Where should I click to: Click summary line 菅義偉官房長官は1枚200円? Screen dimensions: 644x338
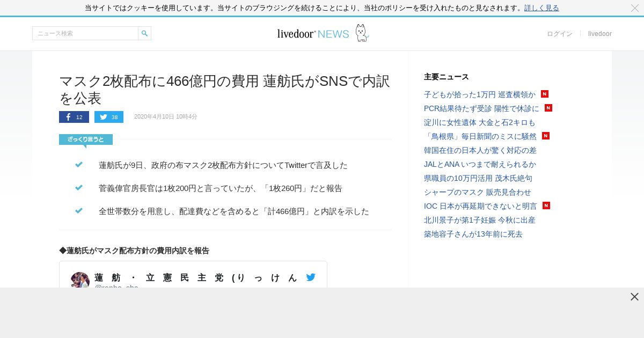[x=221, y=188]
